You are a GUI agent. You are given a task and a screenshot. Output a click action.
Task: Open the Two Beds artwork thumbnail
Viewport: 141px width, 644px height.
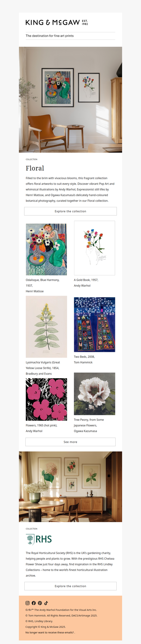pos(94,324)
